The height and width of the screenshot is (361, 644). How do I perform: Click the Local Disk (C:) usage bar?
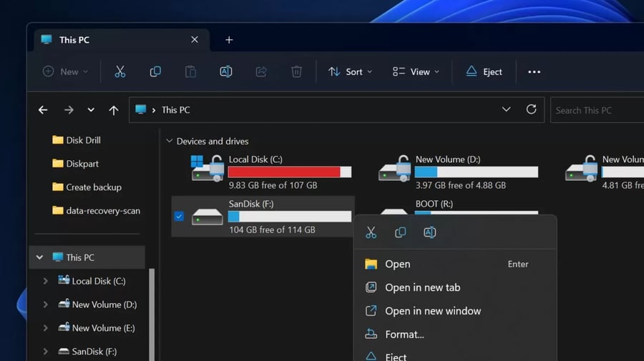290,172
